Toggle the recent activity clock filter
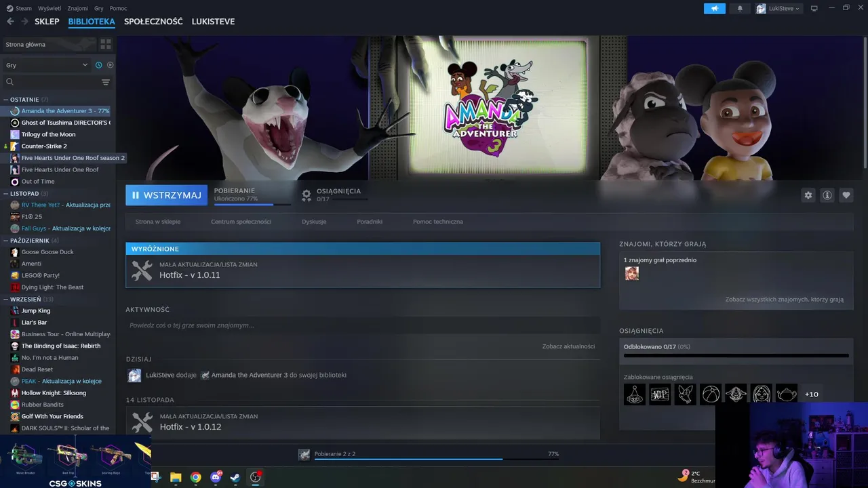868x488 pixels. (99, 65)
